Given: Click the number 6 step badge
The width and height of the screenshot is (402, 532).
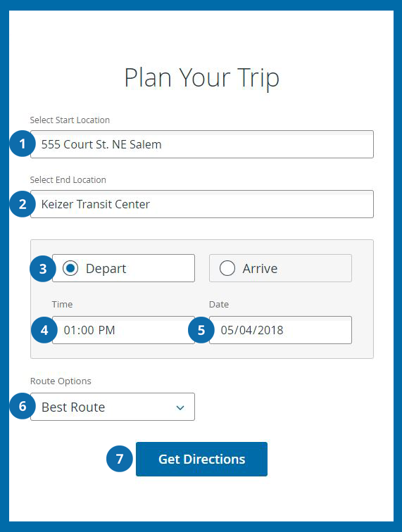Looking at the screenshot, I should click(23, 406).
